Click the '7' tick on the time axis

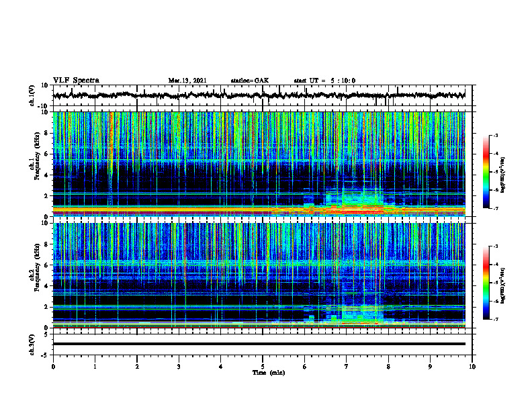(x=347, y=367)
